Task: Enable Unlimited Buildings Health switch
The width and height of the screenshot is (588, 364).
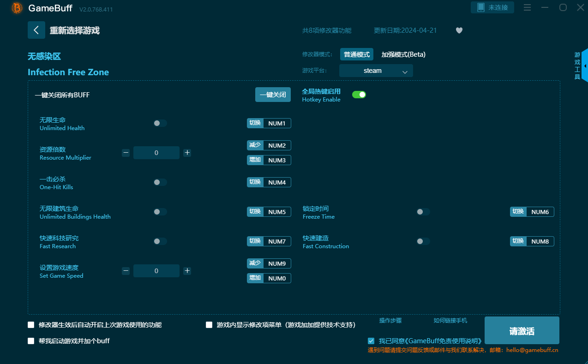Action: tap(160, 212)
